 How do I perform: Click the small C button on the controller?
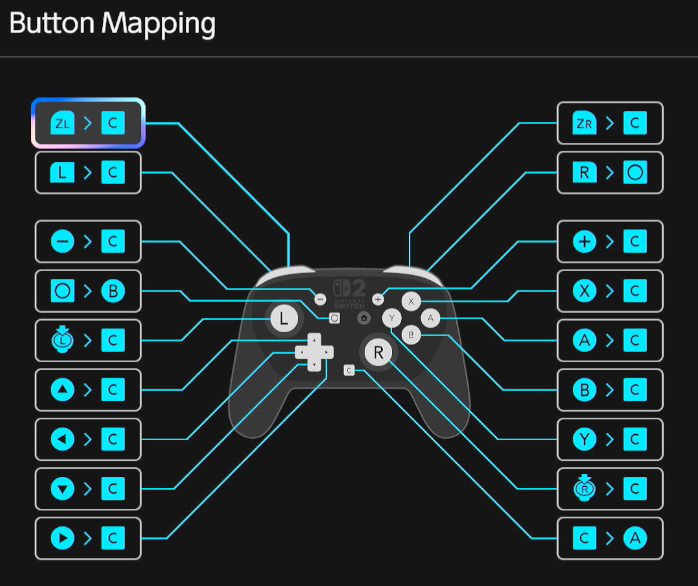349,370
